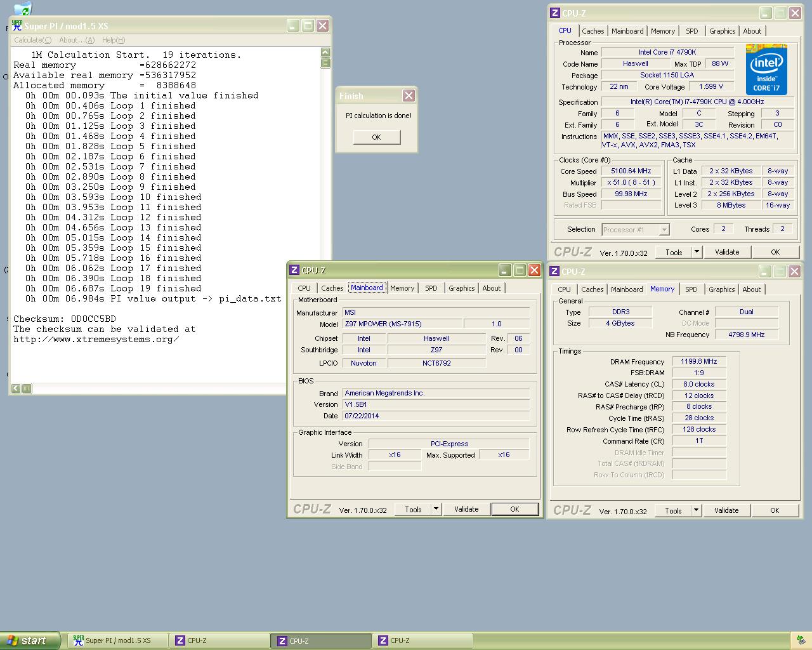Select CPU tab in CPU-Z Mainboard window

tap(304, 288)
